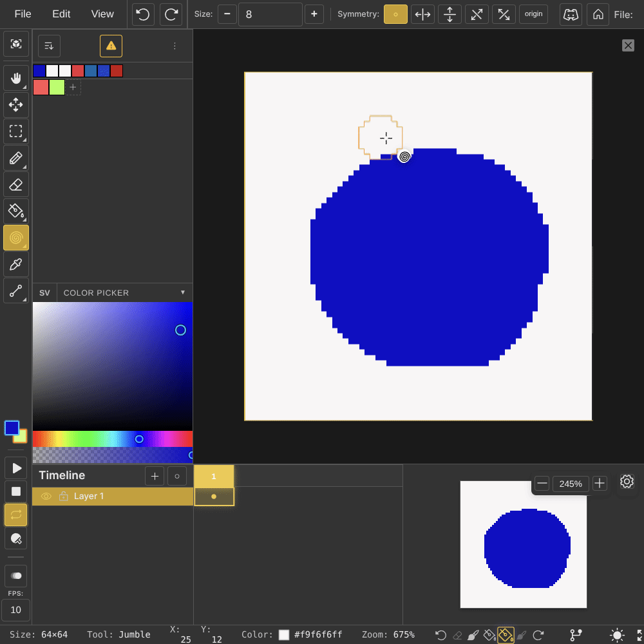Toggle Layer 1 visibility eye

coord(46,496)
